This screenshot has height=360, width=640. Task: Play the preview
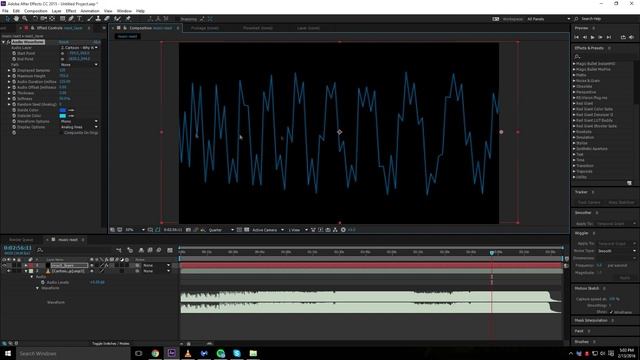coord(593,37)
